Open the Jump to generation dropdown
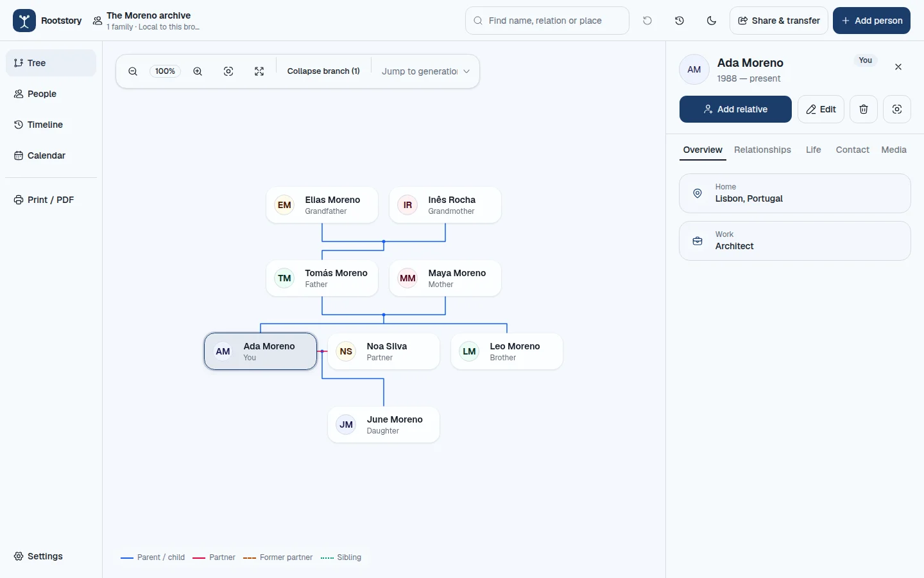924x578 pixels. [x=426, y=71]
